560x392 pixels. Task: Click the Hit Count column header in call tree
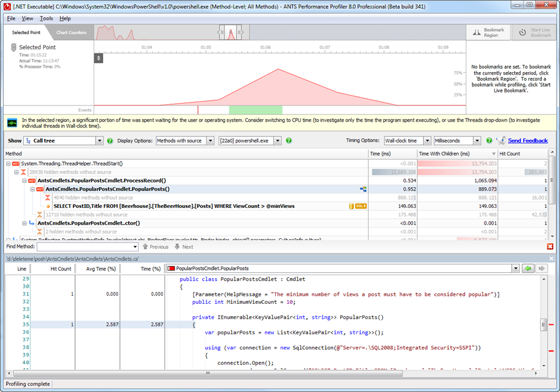click(x=523, y=154)
